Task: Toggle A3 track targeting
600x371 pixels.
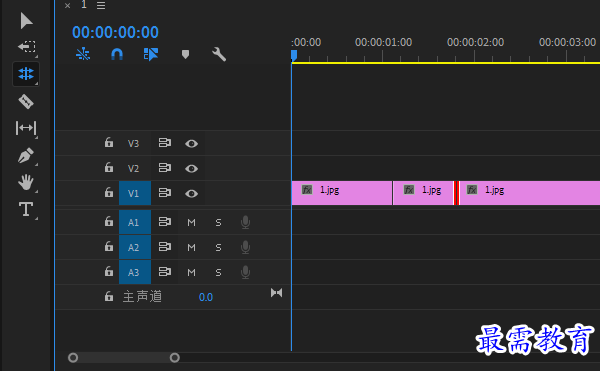Action: pos(135,272)
